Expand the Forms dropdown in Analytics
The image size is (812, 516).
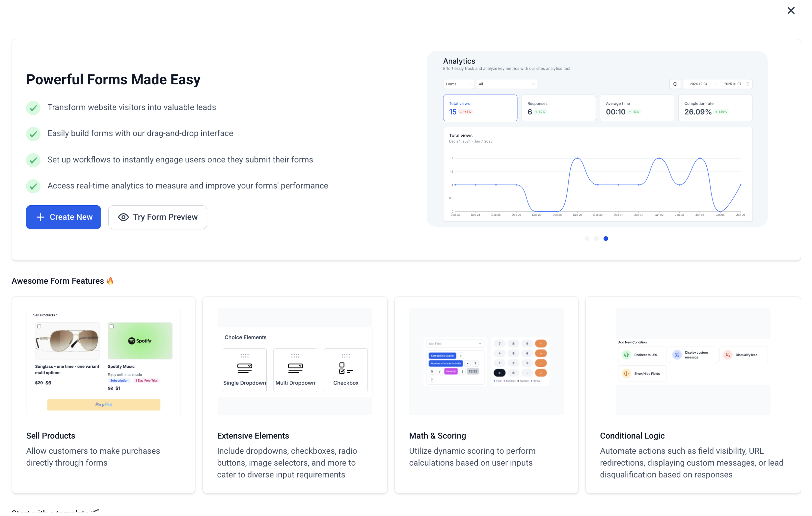(458, 84)
